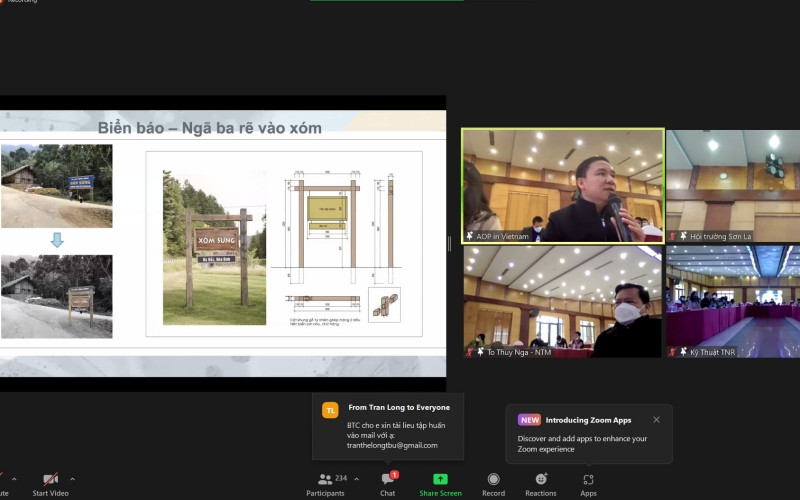The image size is (800, 500).
Task: Select the Kỹ Thuật TNR video tile
Action: [x=733, y=301]
